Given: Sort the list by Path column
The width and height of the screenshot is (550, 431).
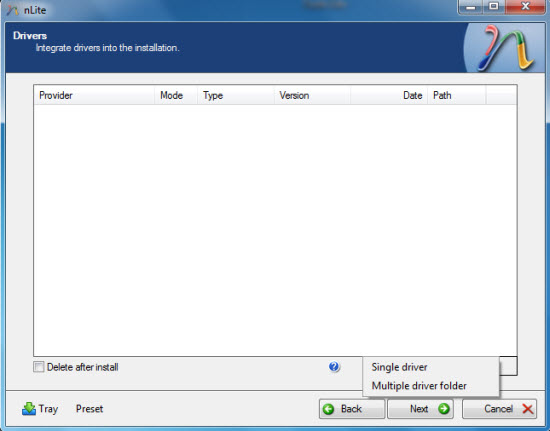Looking at the screenshot, I should click(457, 95).
